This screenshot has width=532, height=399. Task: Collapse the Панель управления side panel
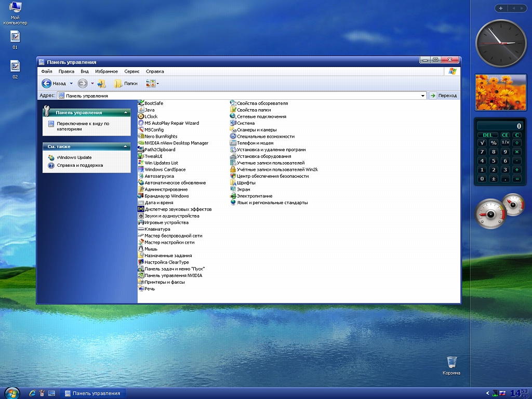(x=126, y=112)
